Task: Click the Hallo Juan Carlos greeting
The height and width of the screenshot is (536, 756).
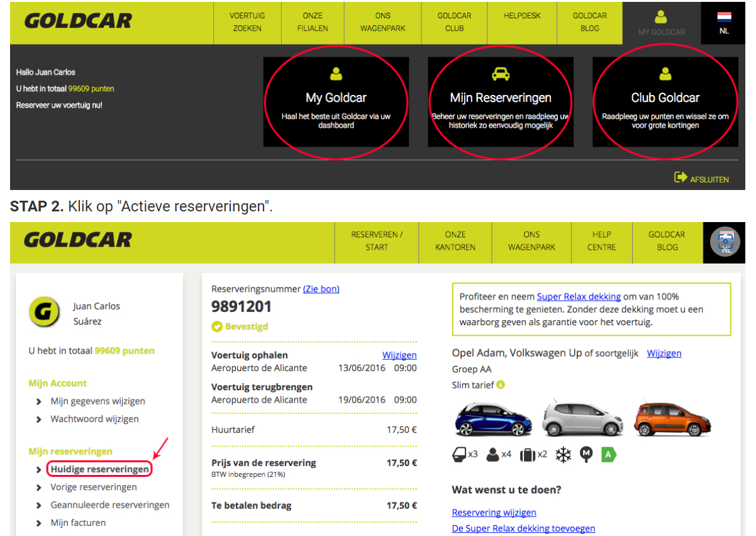Action: [x=46, y=72]
